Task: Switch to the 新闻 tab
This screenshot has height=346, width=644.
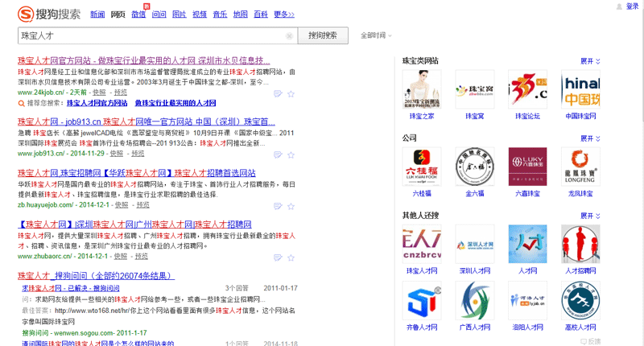Action: pyautogui.click(x=97, y=14)
